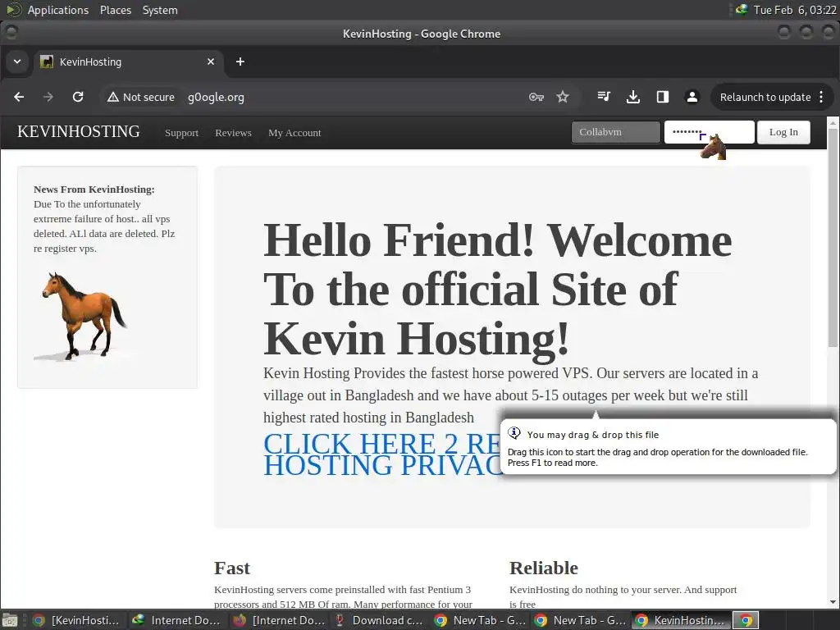
Task: Click the News From KevinHosting: heading
Action: pos(94,189)
